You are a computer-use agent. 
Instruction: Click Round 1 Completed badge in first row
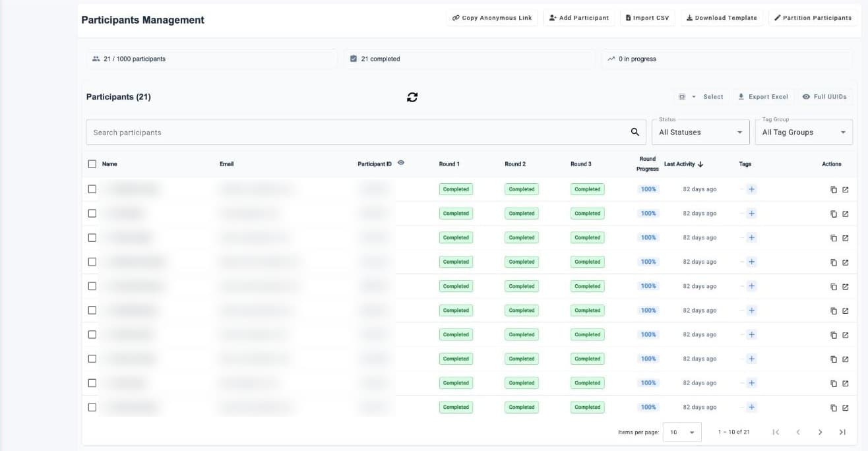click(x=456, y=189)
